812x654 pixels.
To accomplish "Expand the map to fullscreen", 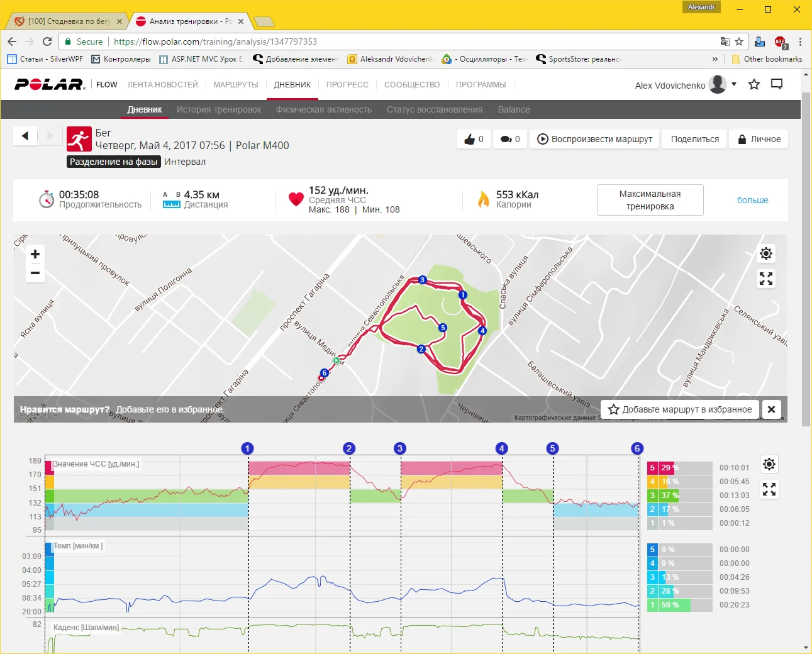I will point(766,279).
